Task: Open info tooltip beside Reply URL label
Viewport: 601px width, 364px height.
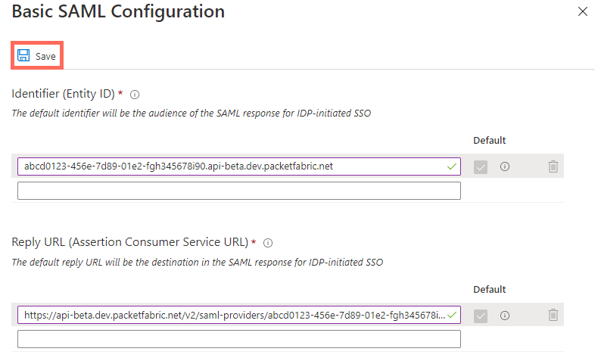Action: pos(268,243)
